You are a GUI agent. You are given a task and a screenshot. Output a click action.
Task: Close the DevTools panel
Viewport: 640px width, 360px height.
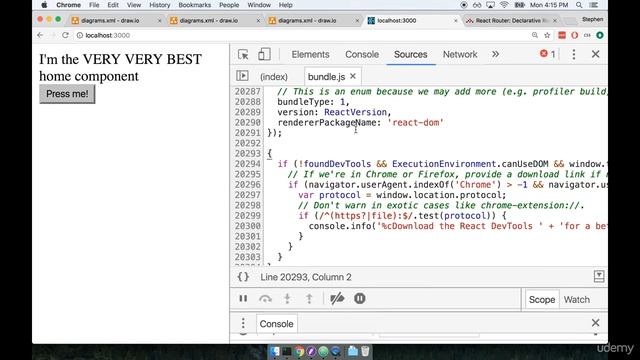click(x=596, y=54)
